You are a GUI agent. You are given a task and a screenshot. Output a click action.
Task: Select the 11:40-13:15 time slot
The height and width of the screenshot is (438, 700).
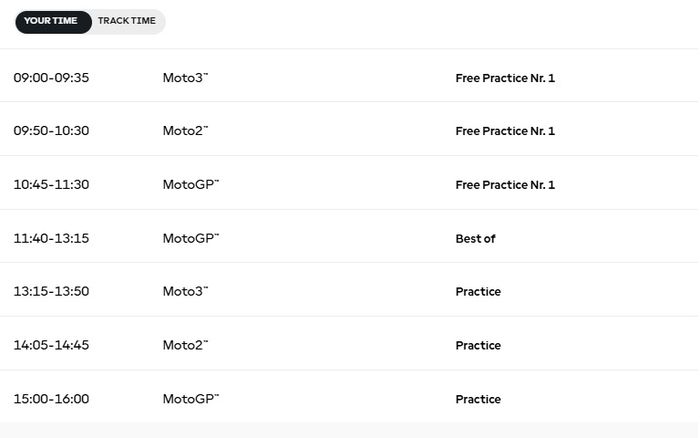point(51,238)
